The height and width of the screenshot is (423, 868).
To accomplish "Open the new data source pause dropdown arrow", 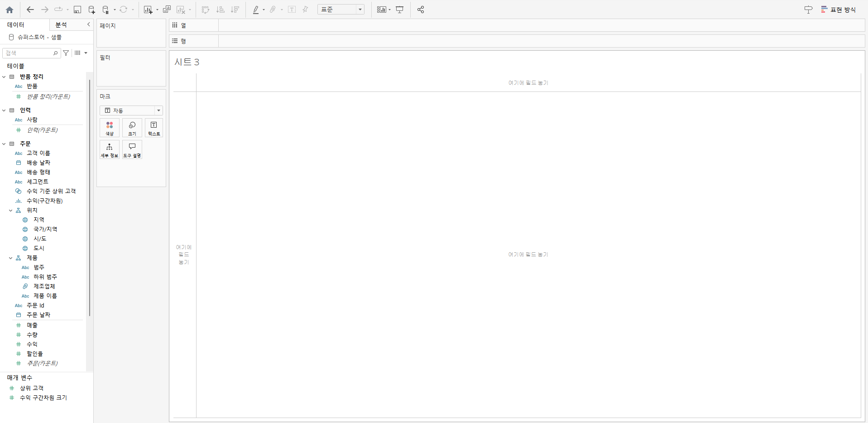I will tap(115, 10).
